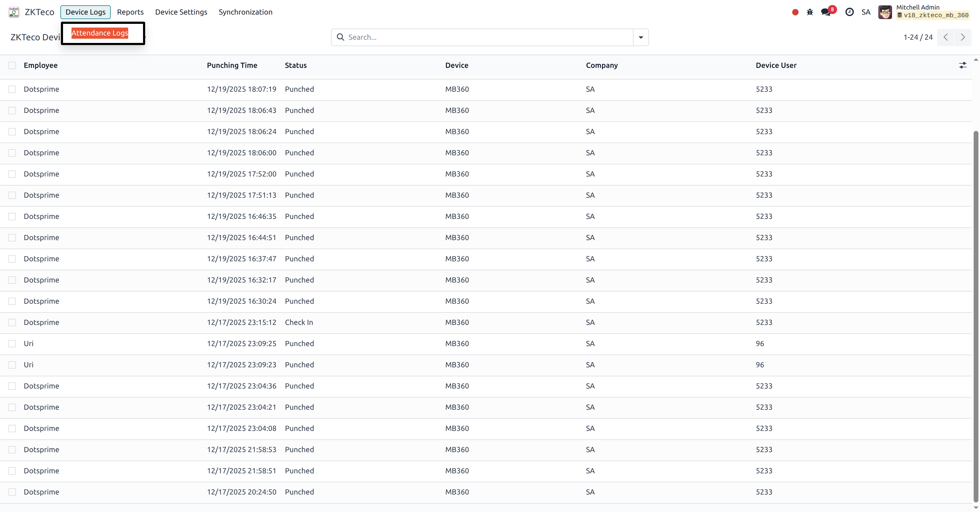Open the Reports menu

[130, 12]
